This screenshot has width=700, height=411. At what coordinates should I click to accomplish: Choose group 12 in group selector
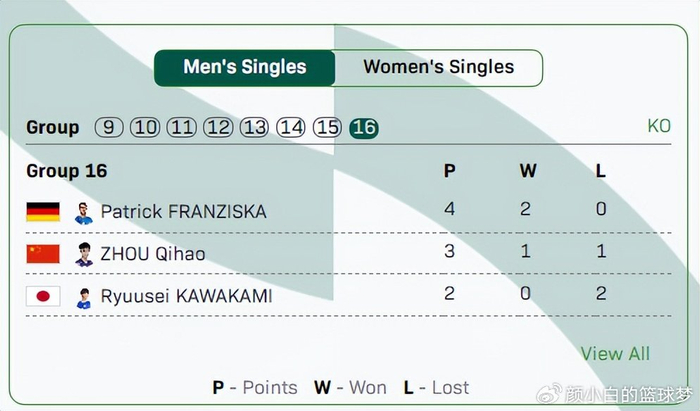(x=218, y=128)
